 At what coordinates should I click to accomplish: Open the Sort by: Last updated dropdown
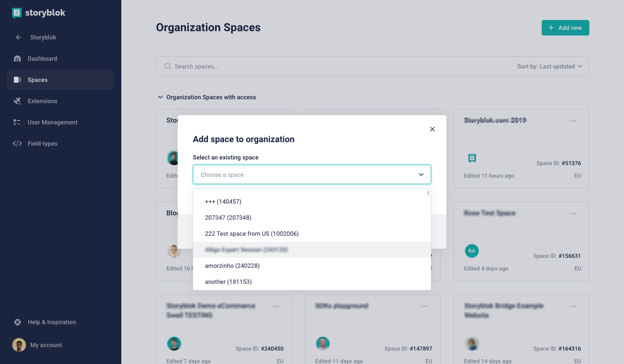550,66
